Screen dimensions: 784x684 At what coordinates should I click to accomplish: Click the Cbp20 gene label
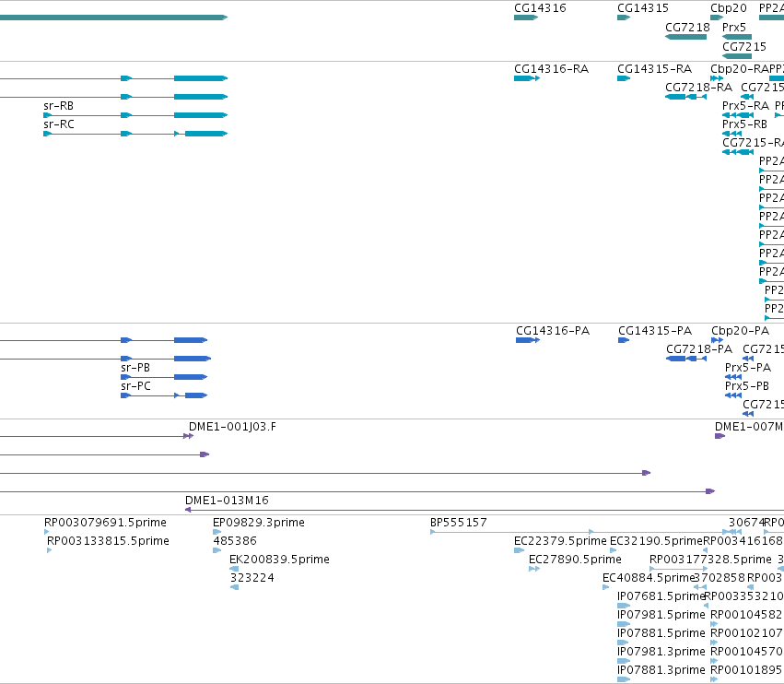click(729, 8)
